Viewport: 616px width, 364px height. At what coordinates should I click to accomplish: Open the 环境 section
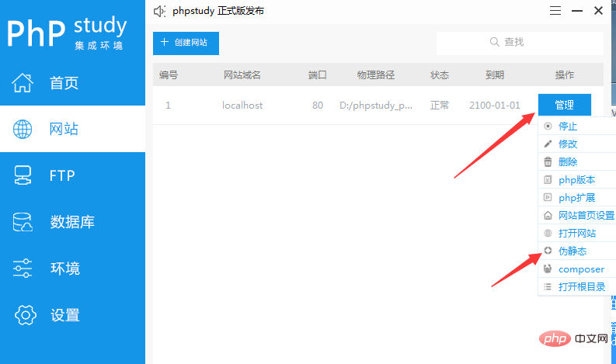coord(73,269)
